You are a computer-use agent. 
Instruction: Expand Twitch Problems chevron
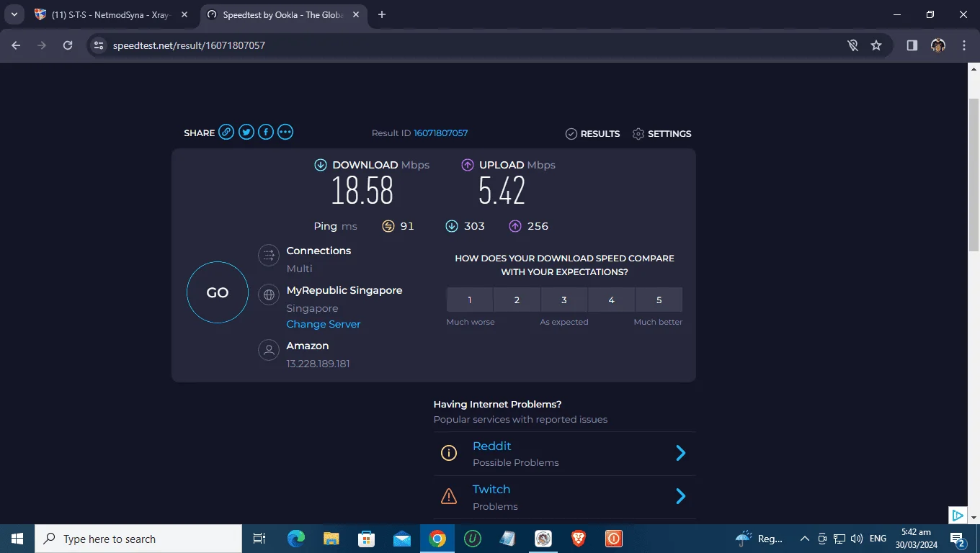pyautogui.click(x=680, y=496)
